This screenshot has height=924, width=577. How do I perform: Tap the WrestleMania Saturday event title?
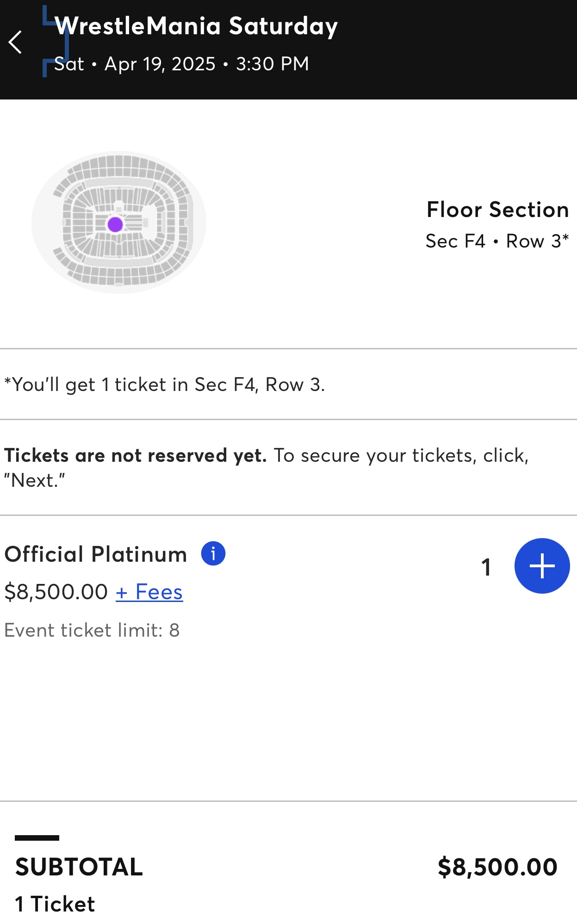196,26
